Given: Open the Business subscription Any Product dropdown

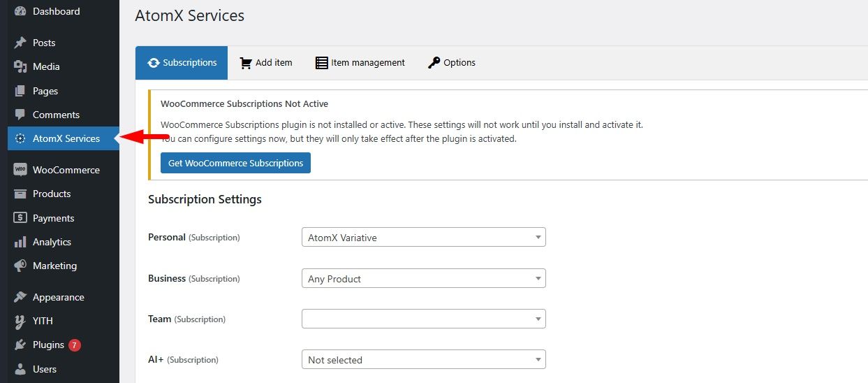Looking at the screenshot, I should tap(424, 278).
